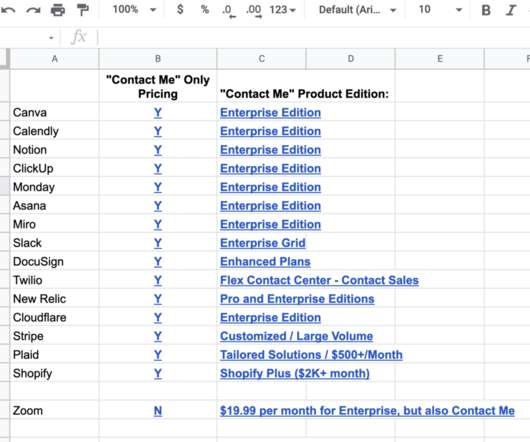530x442 pixels.
Task: Open ClickUp's Enterprise Edition link
Action: (x=270, y=168)
